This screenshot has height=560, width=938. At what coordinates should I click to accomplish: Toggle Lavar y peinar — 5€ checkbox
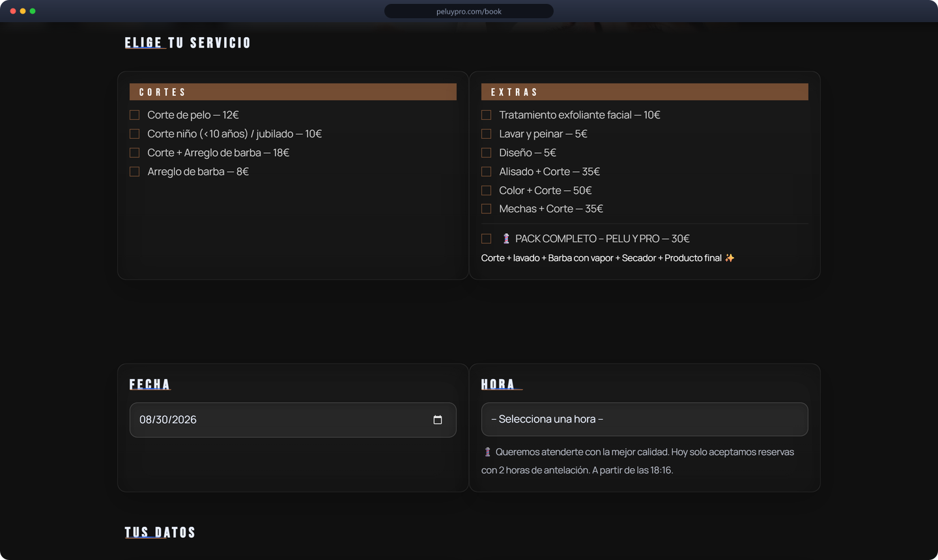click(487, 134)
